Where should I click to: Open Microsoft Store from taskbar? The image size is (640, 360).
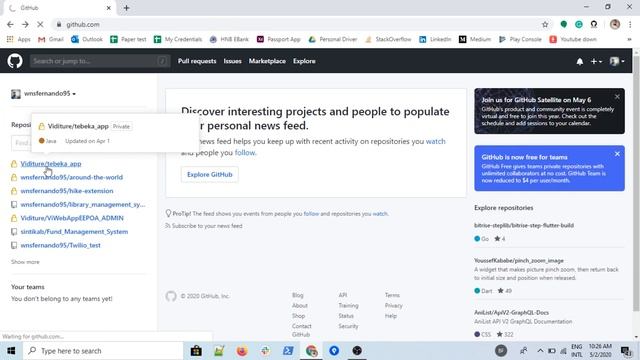coord(196,351)
